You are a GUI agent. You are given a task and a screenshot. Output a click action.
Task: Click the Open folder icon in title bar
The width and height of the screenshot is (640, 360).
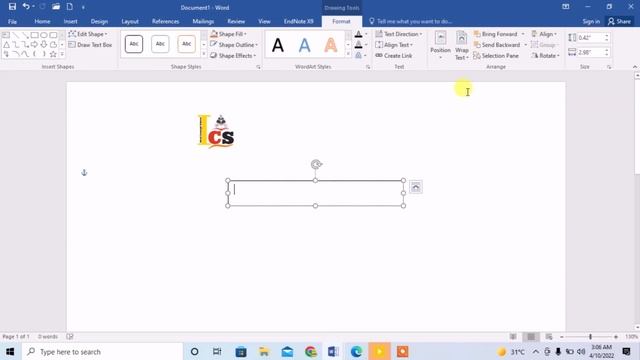point(56,7)
